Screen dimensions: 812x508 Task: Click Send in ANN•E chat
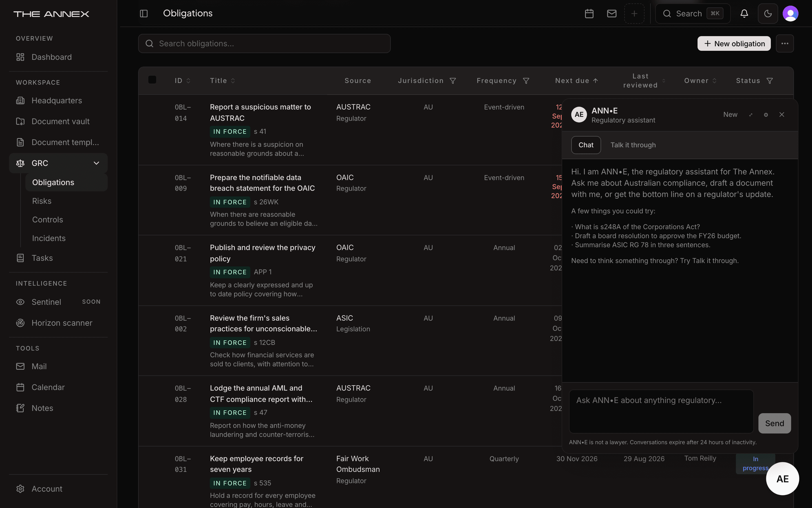click(x=775, y=423)
